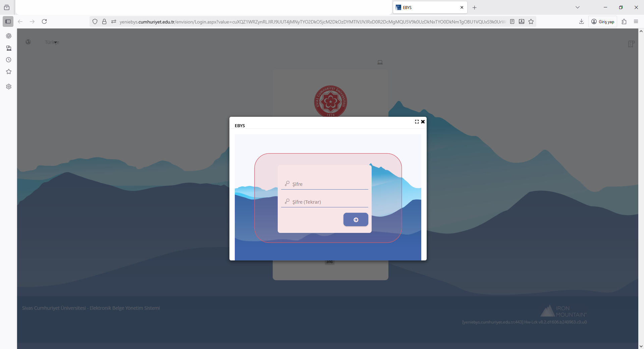
Task: Open the extensions puzzle icon
Action: point(624,21)
